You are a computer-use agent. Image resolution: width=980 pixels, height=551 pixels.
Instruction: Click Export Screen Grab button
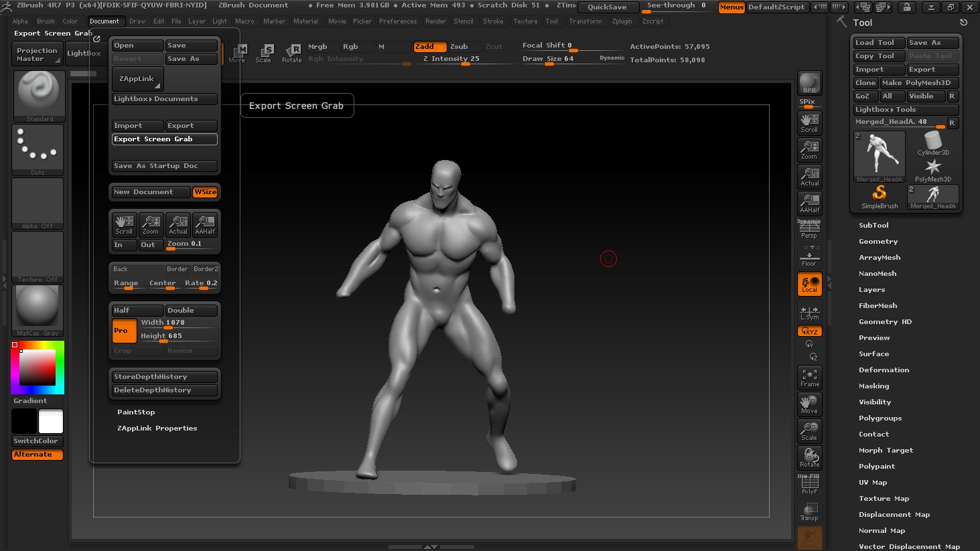[x=165, y=139]
